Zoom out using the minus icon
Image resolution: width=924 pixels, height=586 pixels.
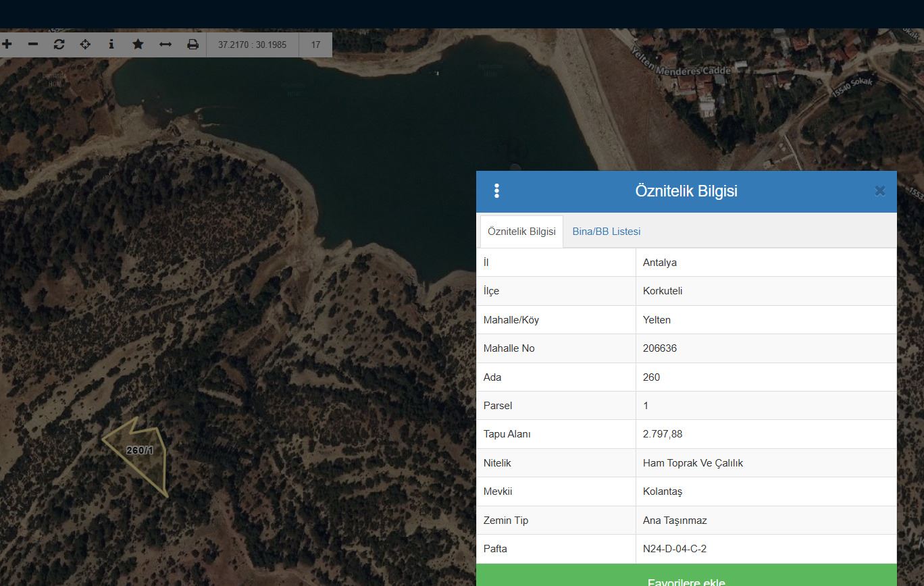(33, 45)
